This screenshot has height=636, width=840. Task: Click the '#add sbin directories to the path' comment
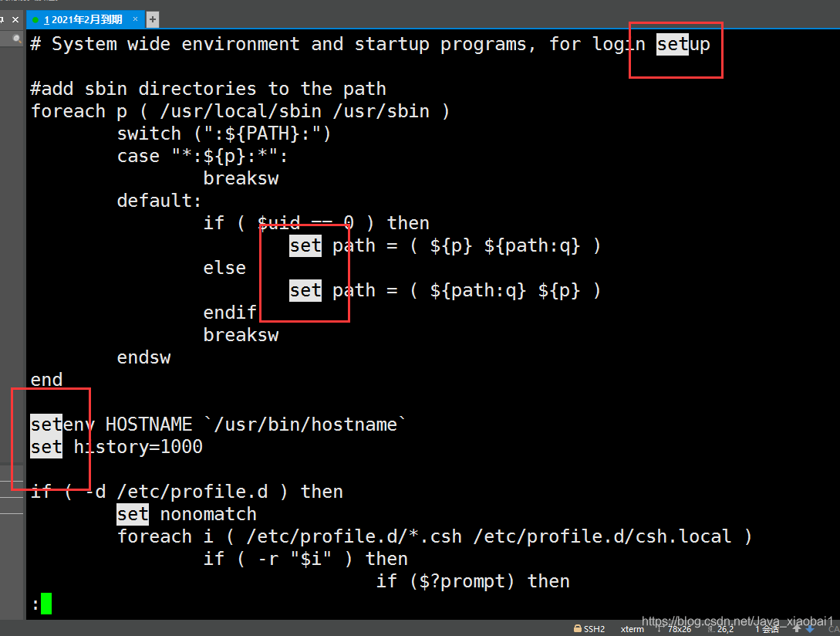[x=208, y=89]
